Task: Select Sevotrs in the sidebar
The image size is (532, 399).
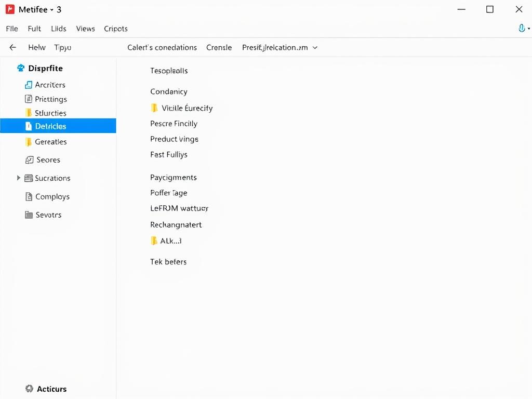Action: [x=48, y=215]
